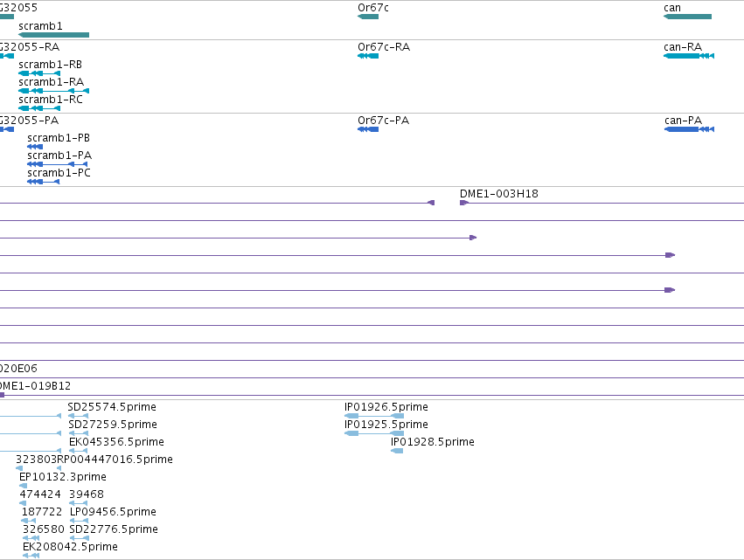Click the scramb1-PB protein label
The height and width of the screenshot is (560, 744).
(59, 138)
